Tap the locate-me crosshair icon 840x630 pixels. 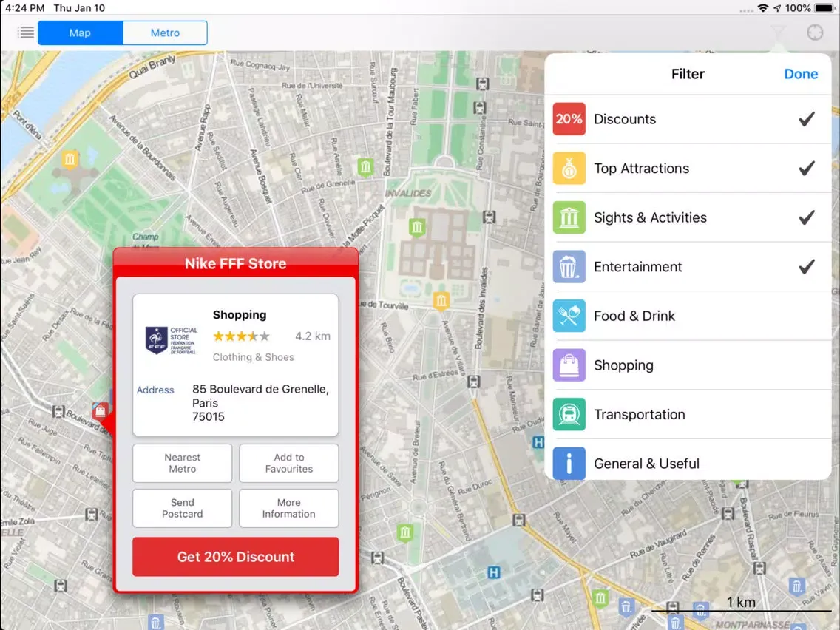(815, 33)
